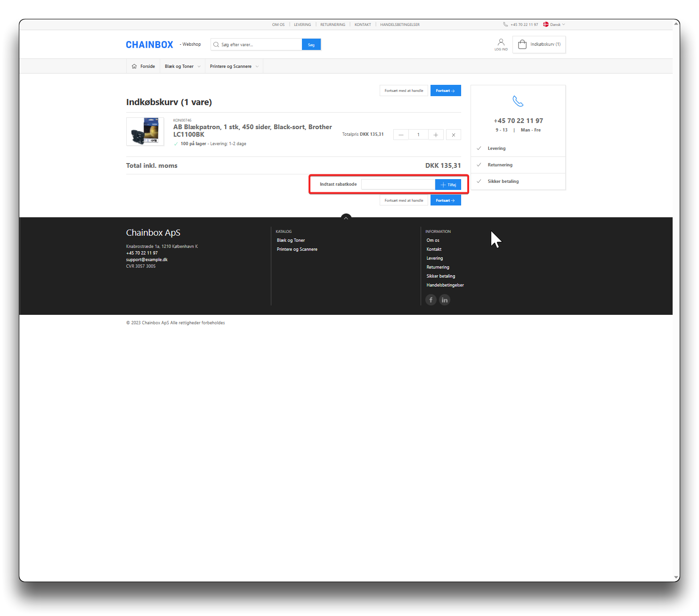
Task: Open the Returnering top menu link
Action: pyautogui.click(x=333, y=25)
